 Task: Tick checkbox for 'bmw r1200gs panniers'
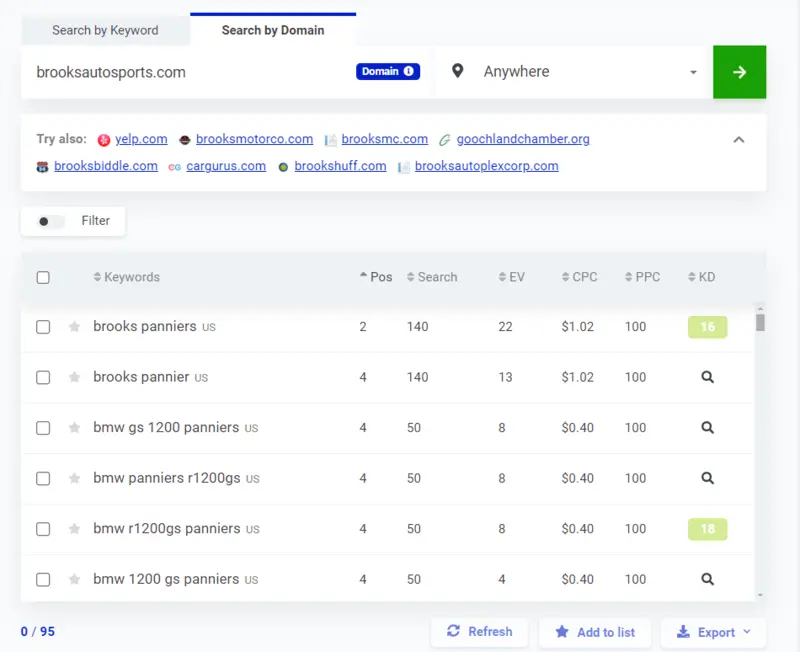coord(43,529)
